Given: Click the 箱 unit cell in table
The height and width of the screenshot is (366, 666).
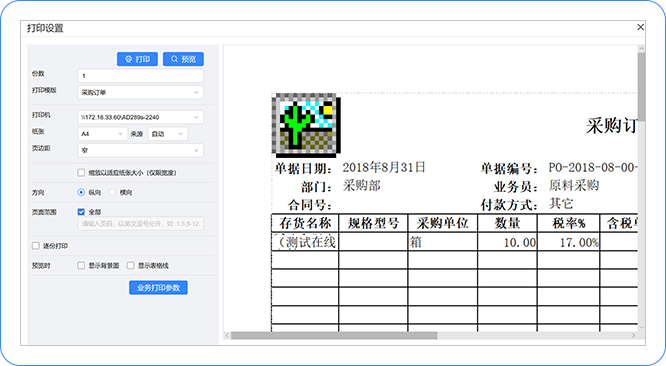Looking at the screenshot, I should point(443,242).
